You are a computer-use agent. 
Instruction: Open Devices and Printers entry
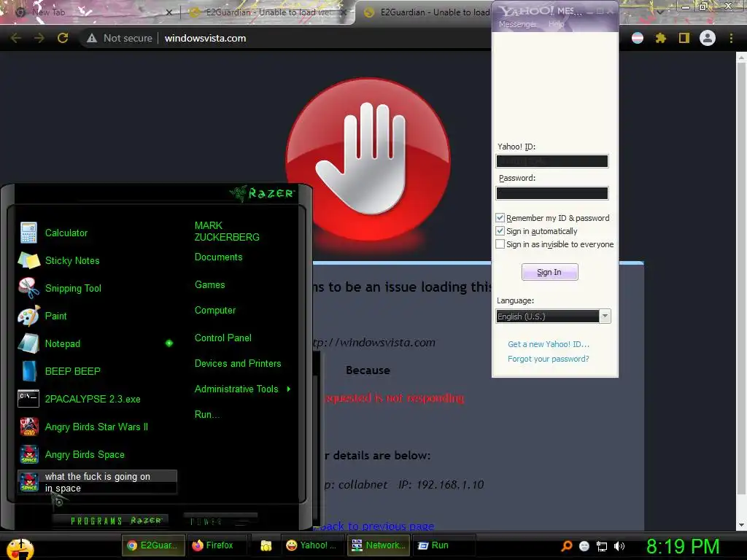click(238, 364)
